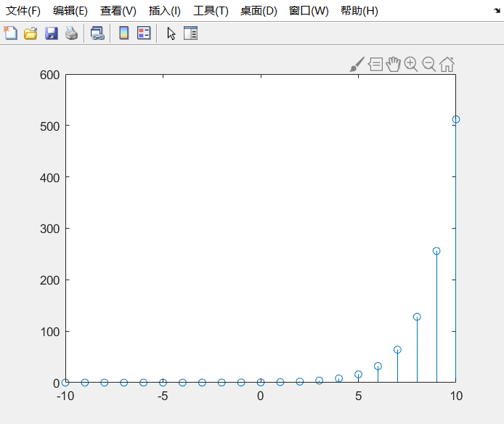
Task: Click the stem marker at x=9
Action: point(436,251)
